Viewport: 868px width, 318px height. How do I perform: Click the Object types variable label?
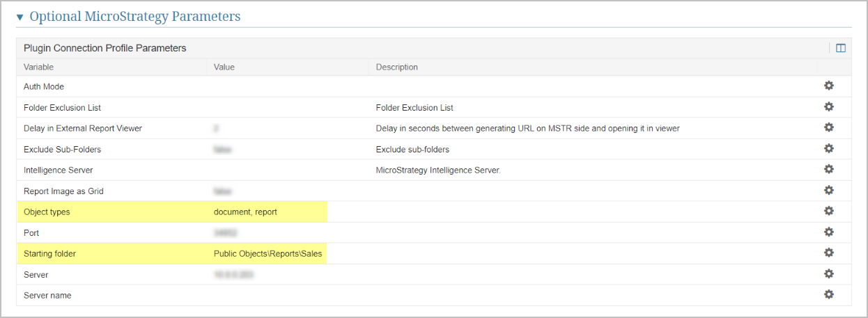tap(47, 212)
